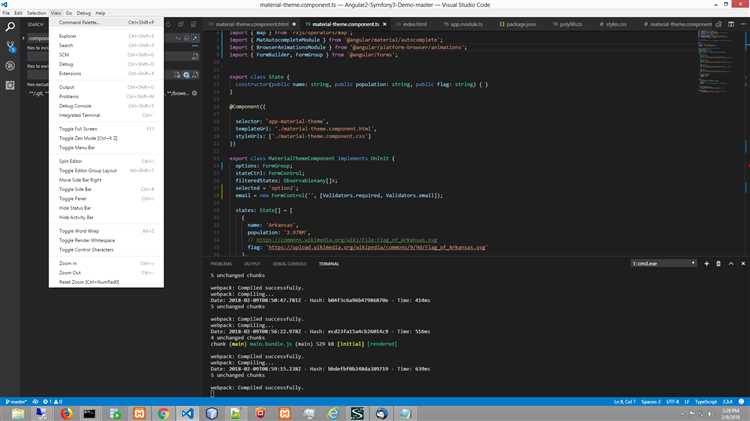Screen dimensions: 750x421
Task: Expand replace toggle arrow in search panel
Action: pyautogui.click(x=23, y=38)
